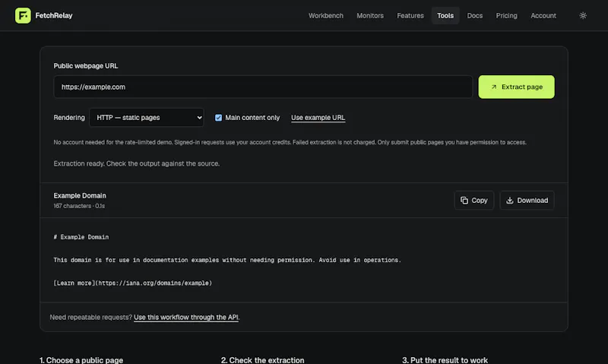Screen dimensions: 608x364
Task: Open the Rendering mode dropdown
Action: point(147,118)
